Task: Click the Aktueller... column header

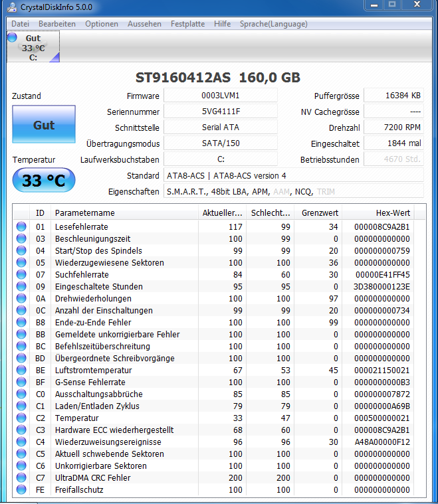Action: (x=223, y=212)
